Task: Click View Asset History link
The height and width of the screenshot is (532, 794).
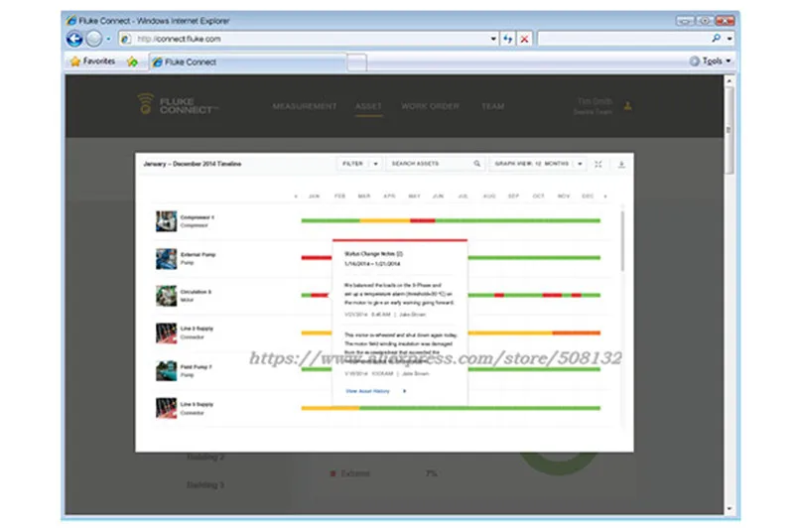Action: pyautogui.click(x=367, y=391)
